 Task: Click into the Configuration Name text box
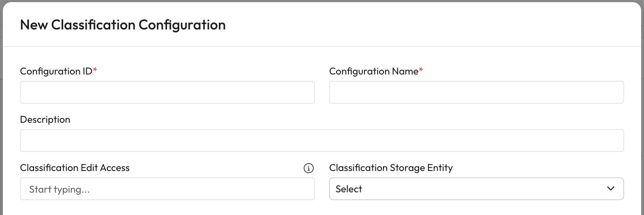pos(476,92)
